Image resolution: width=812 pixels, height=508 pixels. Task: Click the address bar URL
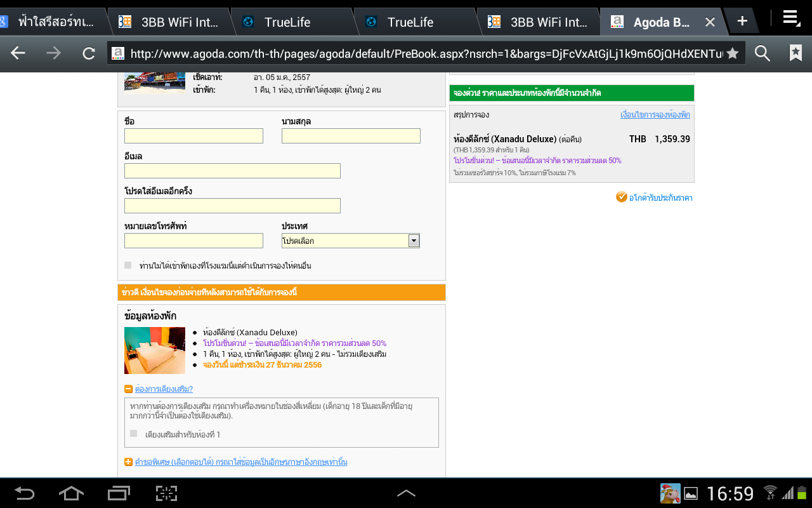click(x=426, y=54)
